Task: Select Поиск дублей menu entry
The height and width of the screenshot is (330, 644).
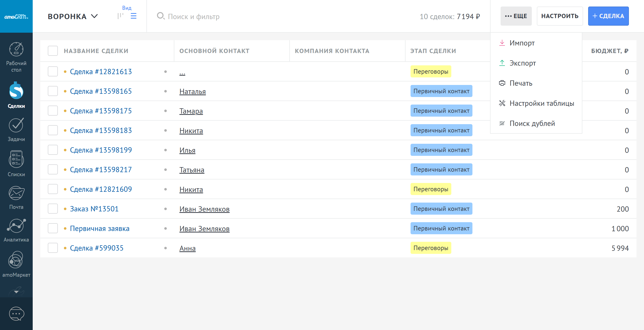Action: pyautogui.click(x=532, y=123)
